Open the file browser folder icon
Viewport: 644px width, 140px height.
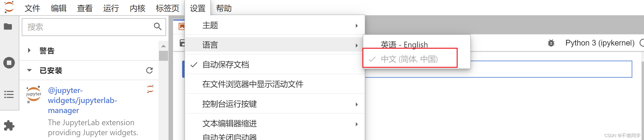coord(8,26)
